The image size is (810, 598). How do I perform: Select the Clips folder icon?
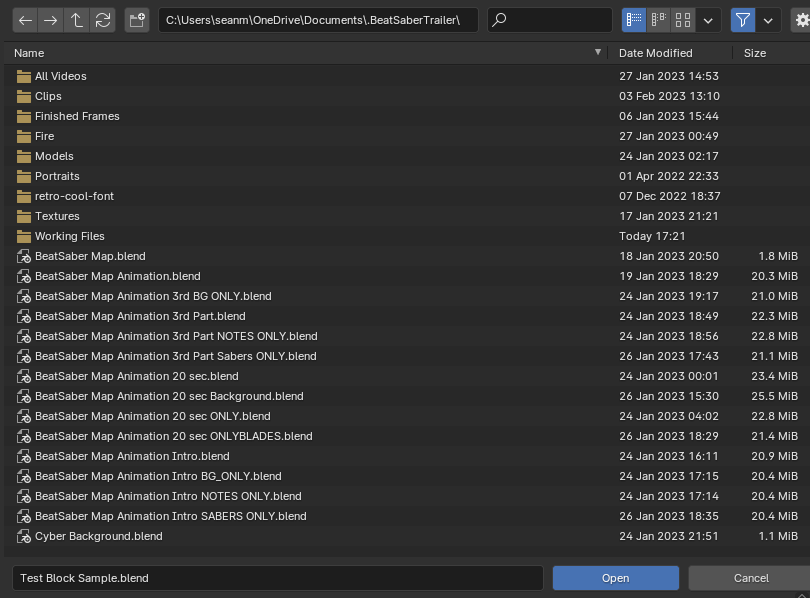[x=24, y=97]
